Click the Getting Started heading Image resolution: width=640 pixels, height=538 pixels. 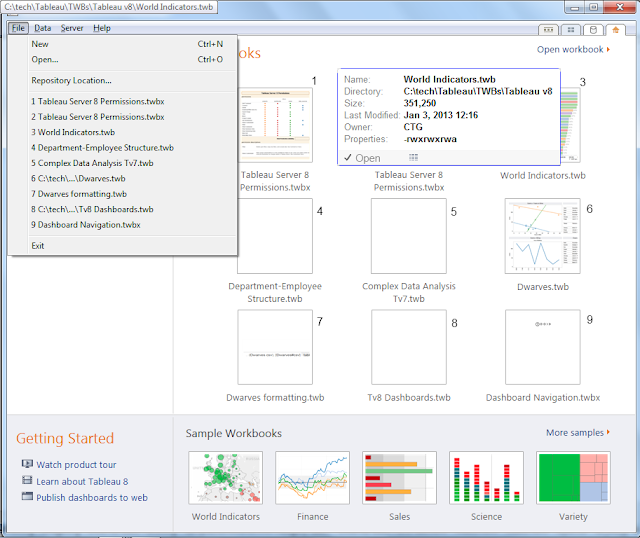(65, 438)
